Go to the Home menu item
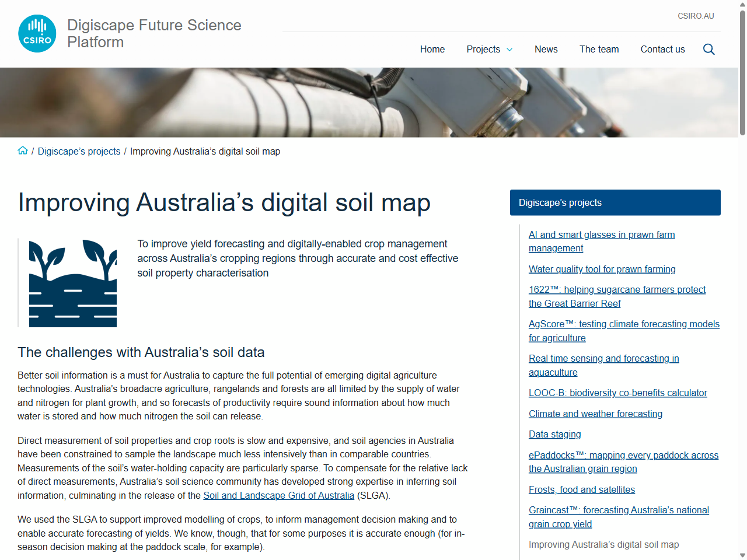This screenshot has height=560, width=747. point(432,50)
